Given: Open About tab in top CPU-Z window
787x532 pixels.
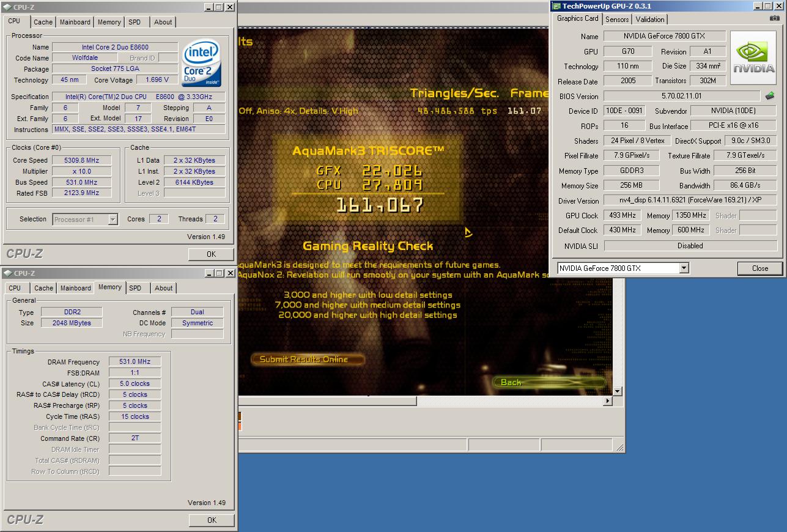Looking at the screenshot, I should point(163,22).
